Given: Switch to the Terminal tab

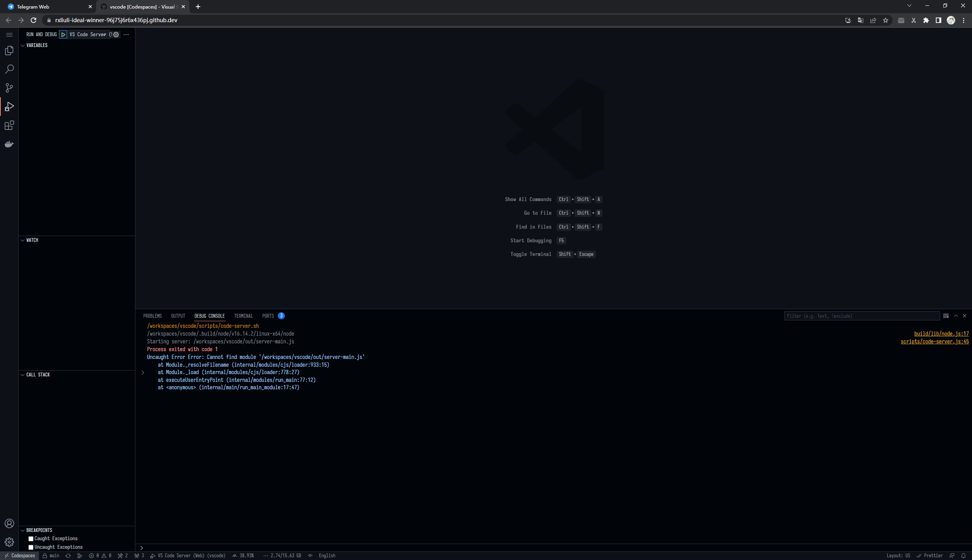Looking at the screenshot, I should [x=243, y=316].
